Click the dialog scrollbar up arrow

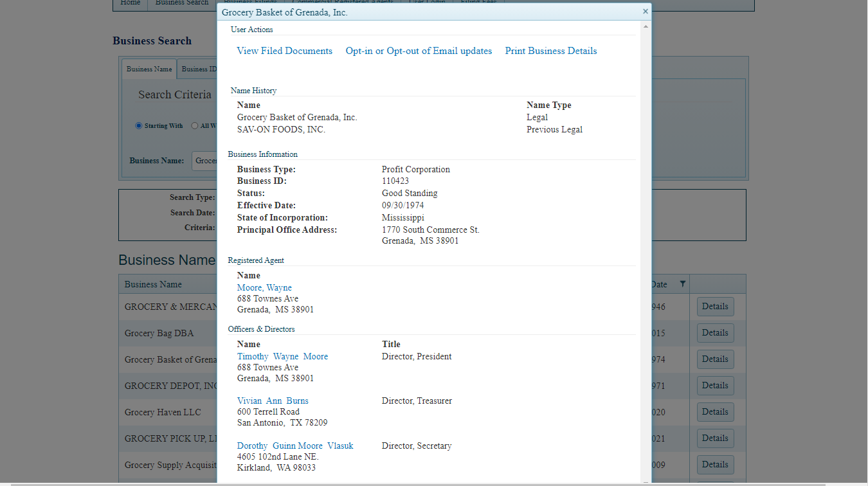tap(646, 26)
